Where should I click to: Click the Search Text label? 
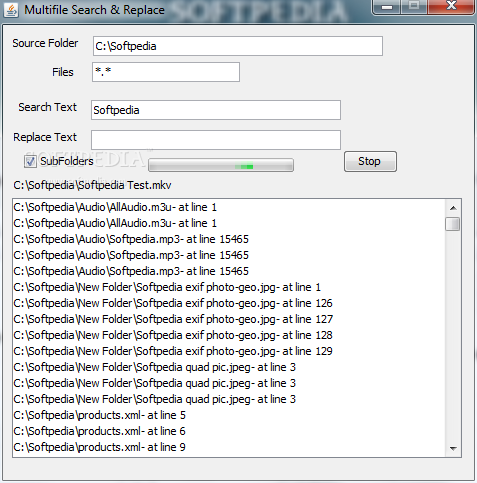tap(47, 107)
